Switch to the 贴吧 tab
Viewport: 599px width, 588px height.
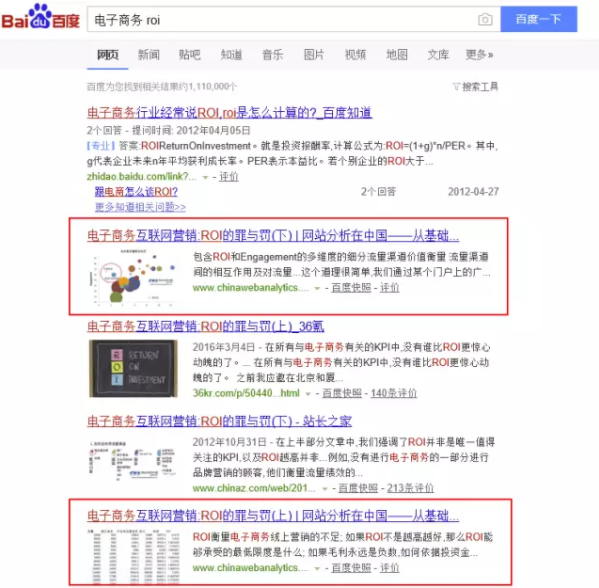(x=190, y=55)
